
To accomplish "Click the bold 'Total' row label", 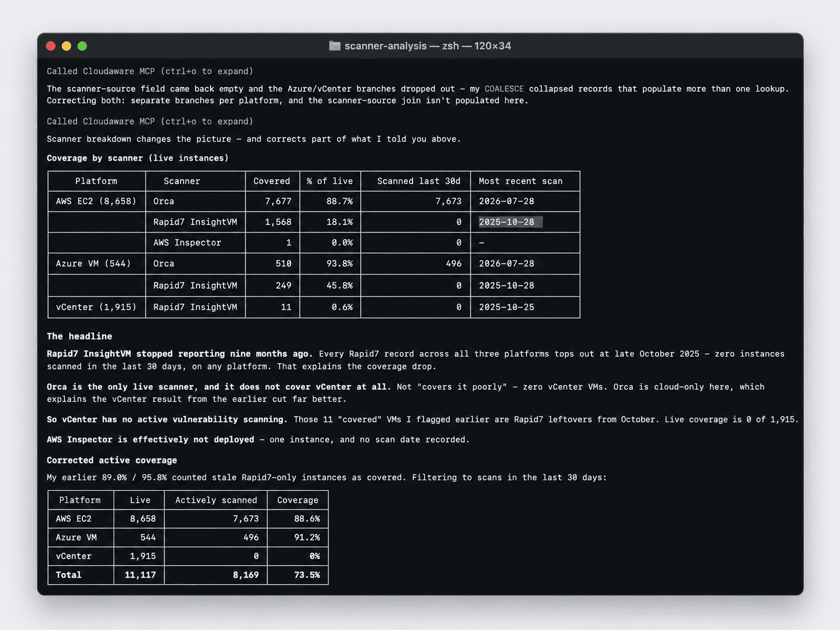I will pos(68,575).
